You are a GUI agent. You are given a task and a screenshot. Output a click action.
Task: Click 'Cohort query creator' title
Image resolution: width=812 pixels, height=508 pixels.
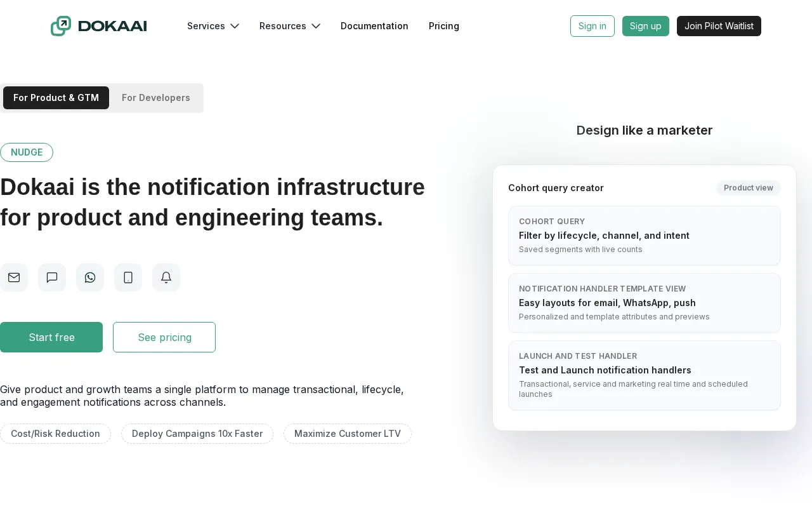pyautogui.click(x=556, y=188)
